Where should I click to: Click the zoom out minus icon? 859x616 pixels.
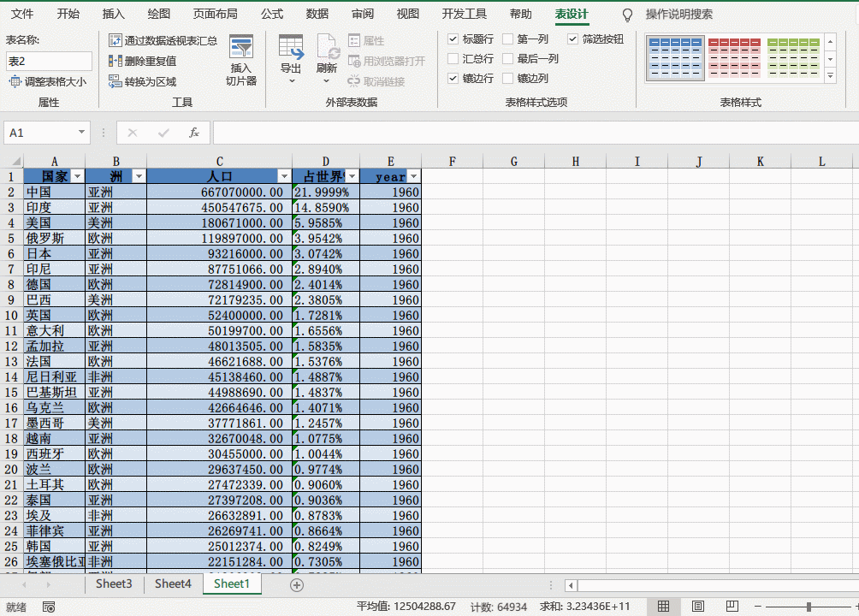[x=758, y=606]
